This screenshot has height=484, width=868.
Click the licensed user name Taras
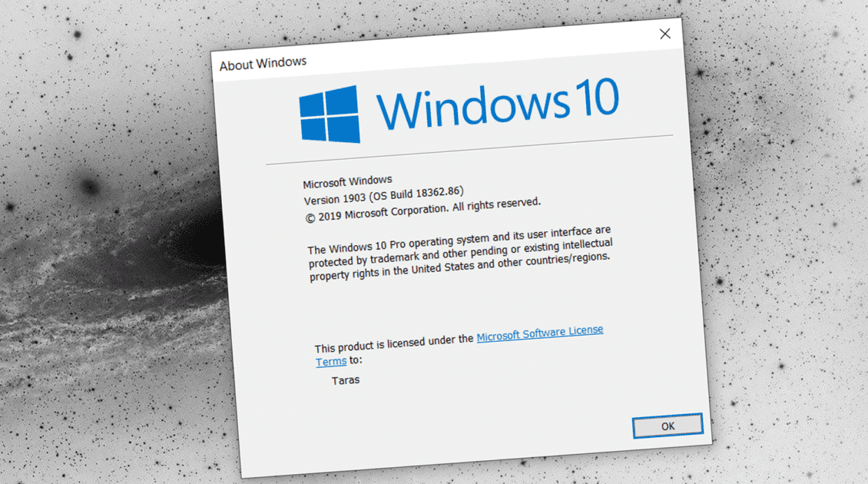[346, 380]
